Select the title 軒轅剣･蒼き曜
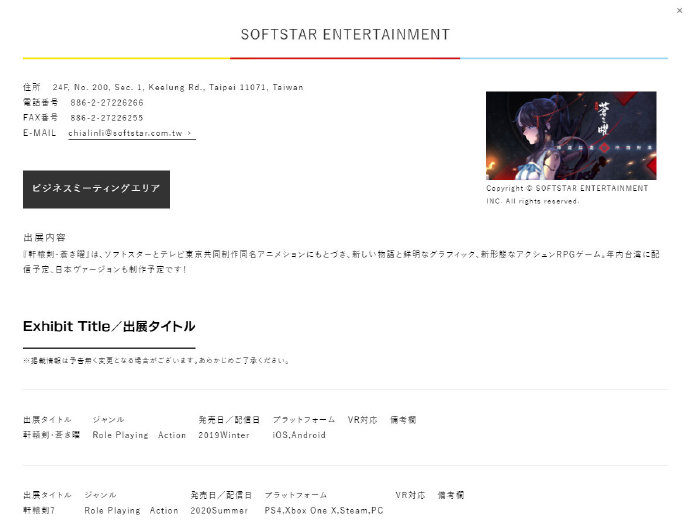 click(x=51, y=435)
